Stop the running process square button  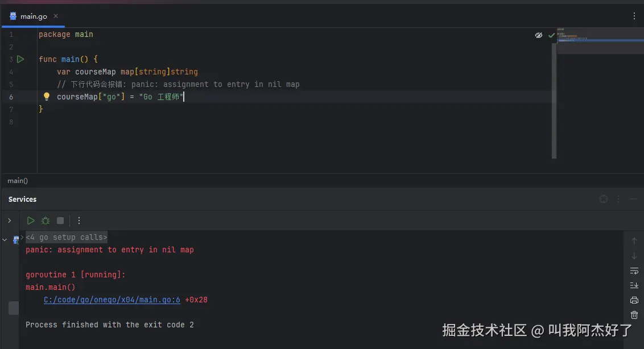pyautogui.click(x=60, y=221)
